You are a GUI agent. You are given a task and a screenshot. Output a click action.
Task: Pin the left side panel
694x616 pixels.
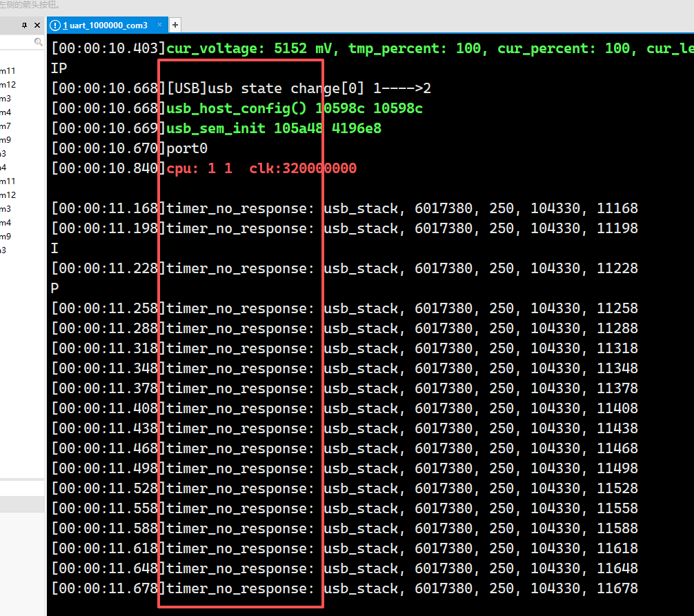click(24, 26)
